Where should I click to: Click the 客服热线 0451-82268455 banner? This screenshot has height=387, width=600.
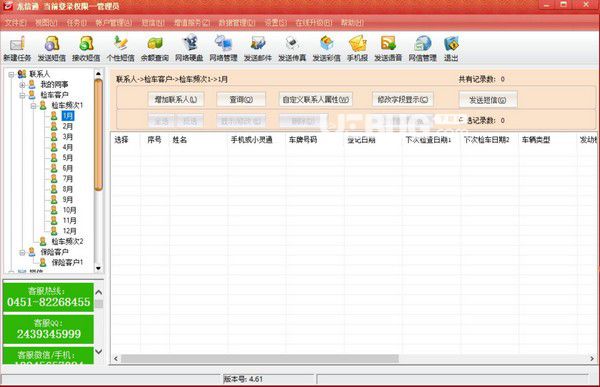click(x=48, y=297)
